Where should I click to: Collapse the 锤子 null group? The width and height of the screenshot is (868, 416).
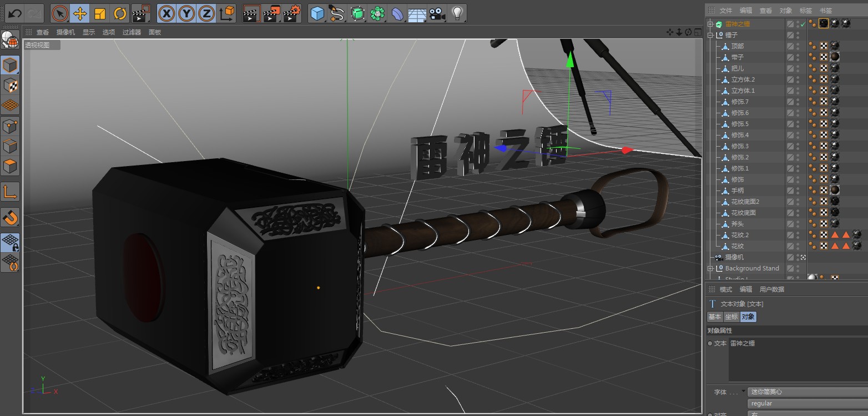(710, 35)
